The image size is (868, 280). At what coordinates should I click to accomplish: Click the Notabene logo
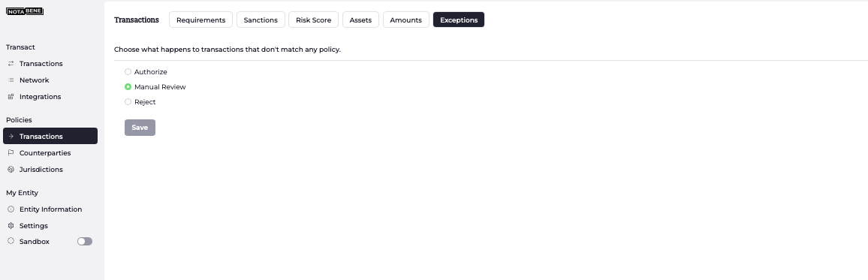25,11
